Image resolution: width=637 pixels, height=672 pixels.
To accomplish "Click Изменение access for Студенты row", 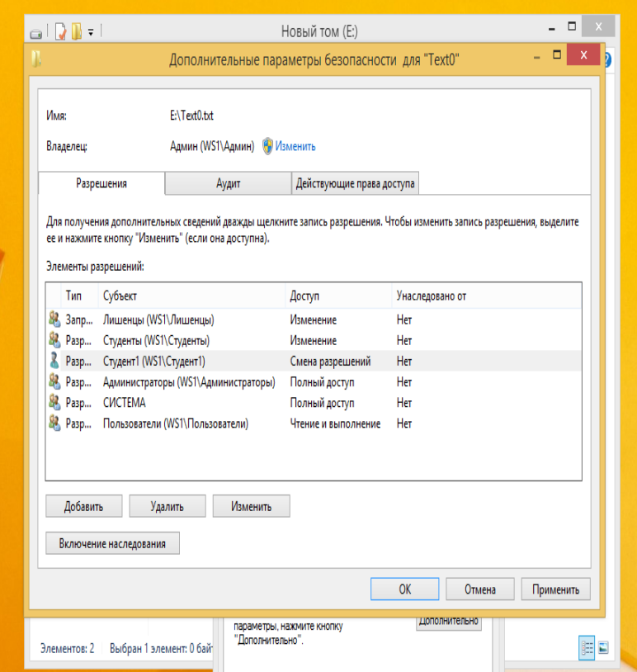I will coord(314,340).
